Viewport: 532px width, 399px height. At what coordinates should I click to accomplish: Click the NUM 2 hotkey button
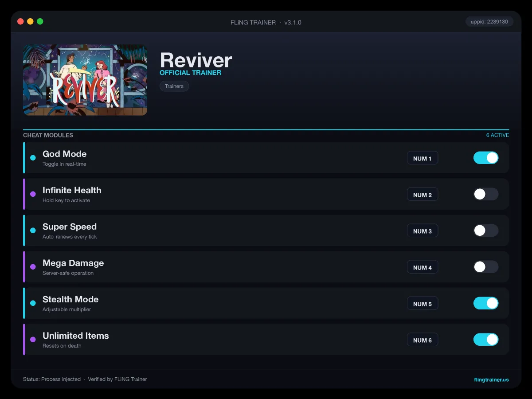[422, 195]
